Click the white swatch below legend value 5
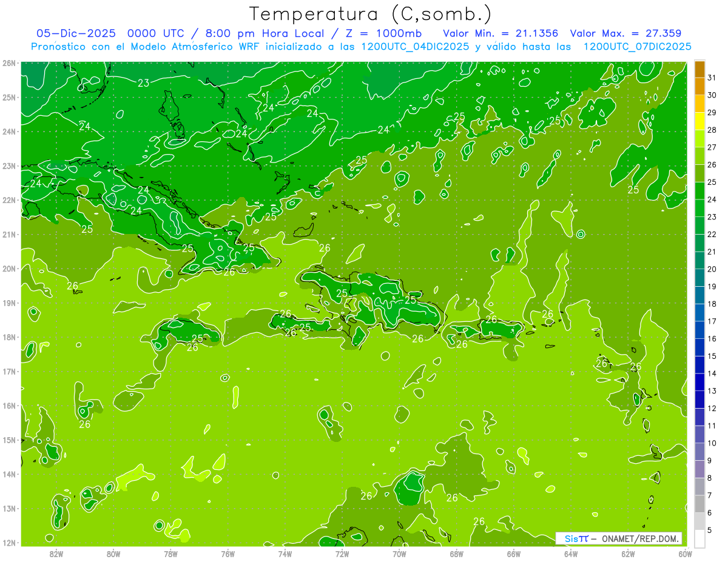This screenshot has height=562, width=728. tap(699, 538)
